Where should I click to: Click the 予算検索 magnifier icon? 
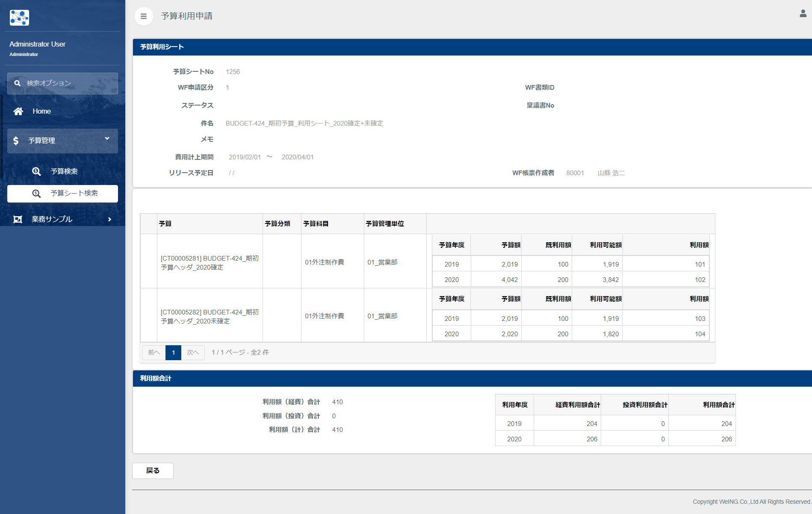click(36, 171)
